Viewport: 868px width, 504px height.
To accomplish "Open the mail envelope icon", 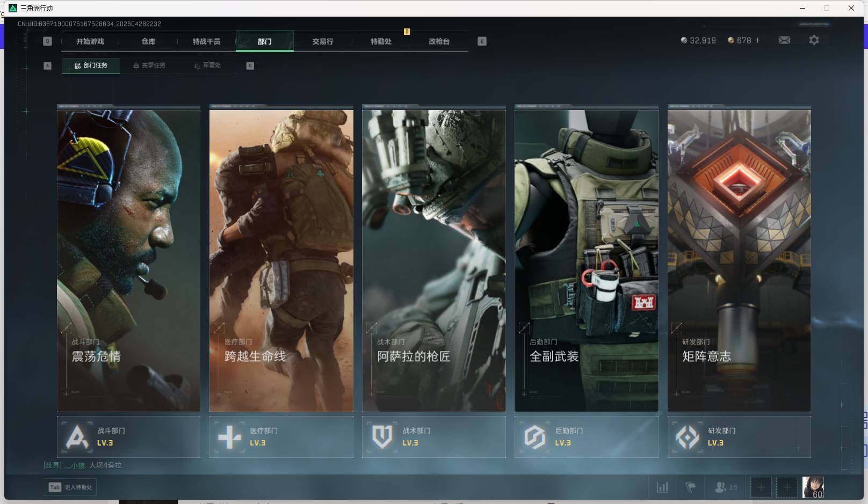I will 784,40.
